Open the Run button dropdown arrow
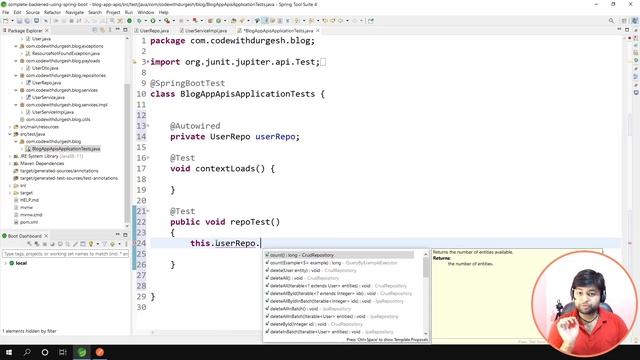This screenshot has width=640, height=360. click(x=159, y=21)
